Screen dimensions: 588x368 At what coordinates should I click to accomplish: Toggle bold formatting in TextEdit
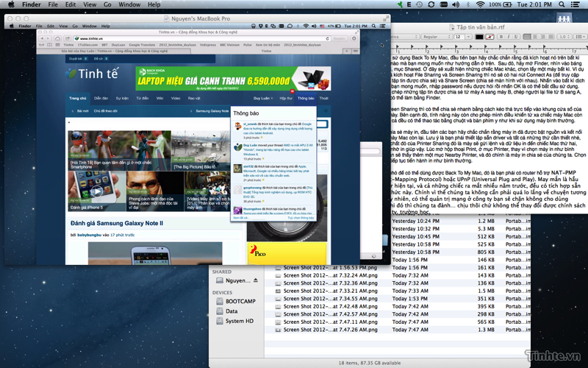click(501, 36)
